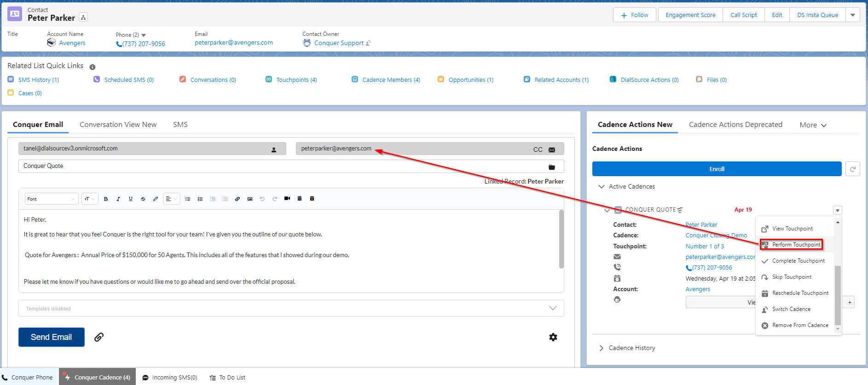Screen dimensions: 868x385
Task: Expand the Templates disabled dropdown
Action: (x=291, y=308)
